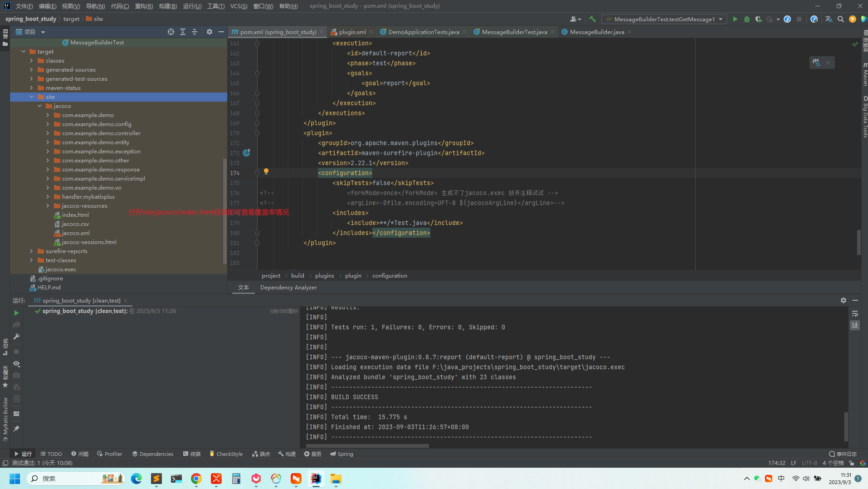Click the gutter reload icon at line 172

(246, 153)
